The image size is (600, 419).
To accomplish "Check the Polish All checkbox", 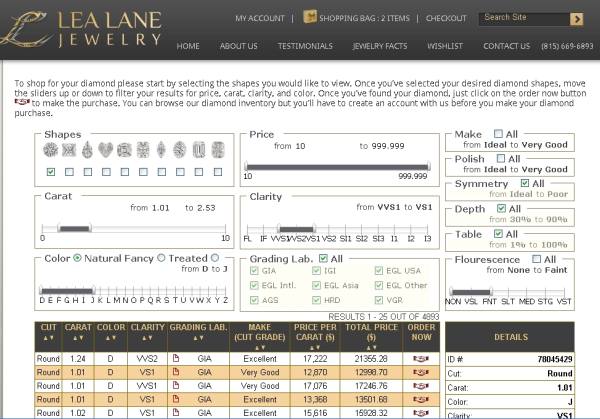I will click(x=501, y=158).
